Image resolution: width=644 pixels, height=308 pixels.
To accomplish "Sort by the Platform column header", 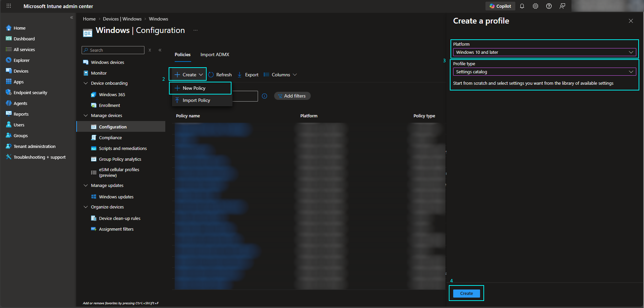I will [309, 116].
